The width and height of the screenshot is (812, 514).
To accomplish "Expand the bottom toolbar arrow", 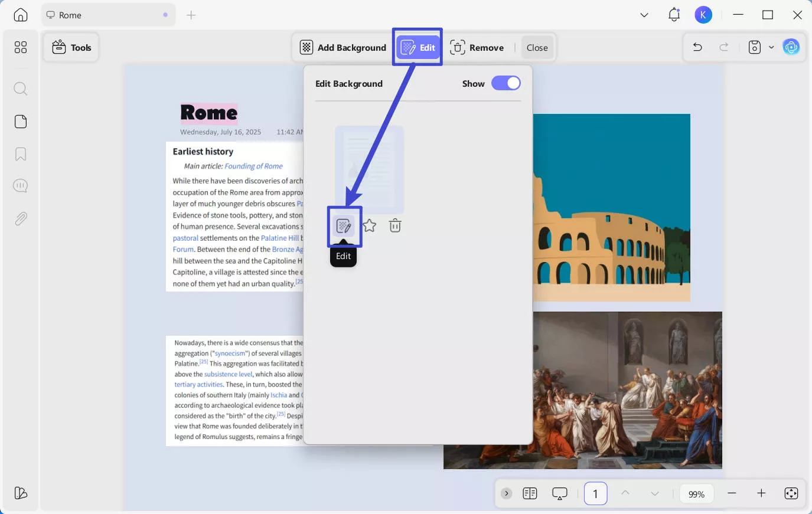I will [506, 494].
